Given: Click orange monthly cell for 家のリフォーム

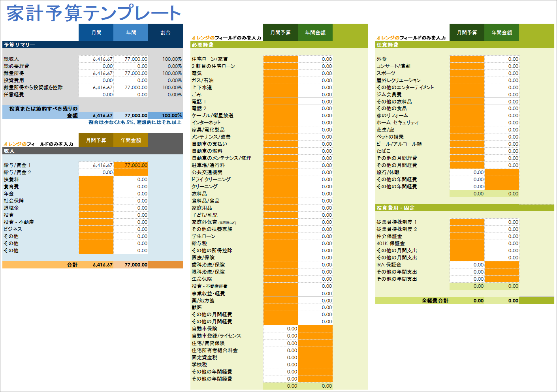Looking at the screenshot, I should pos(467,115).
